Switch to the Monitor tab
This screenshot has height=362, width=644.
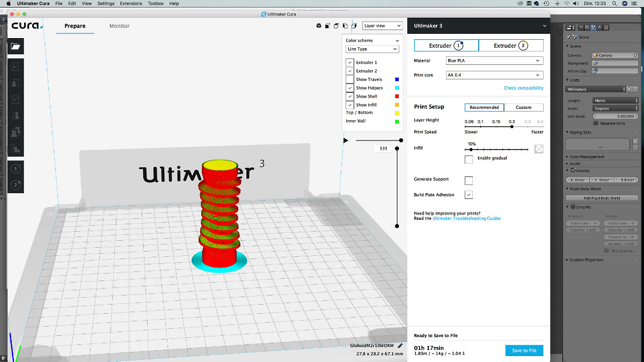tap(119, 26)
